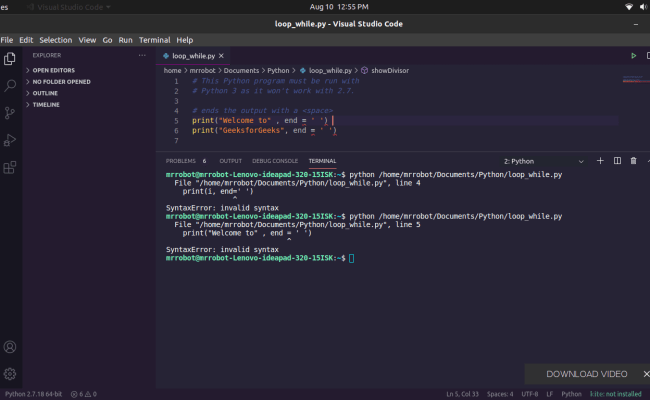Open the Manage gear icon
The image size is (650, 400).
click(10, 374)
